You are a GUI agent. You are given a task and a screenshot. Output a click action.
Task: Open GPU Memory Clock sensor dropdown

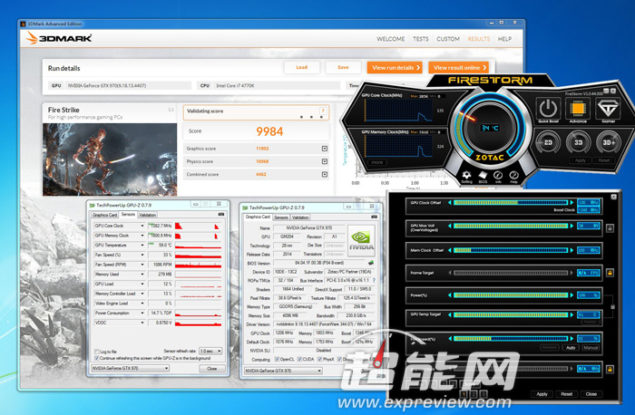(142, 235)
